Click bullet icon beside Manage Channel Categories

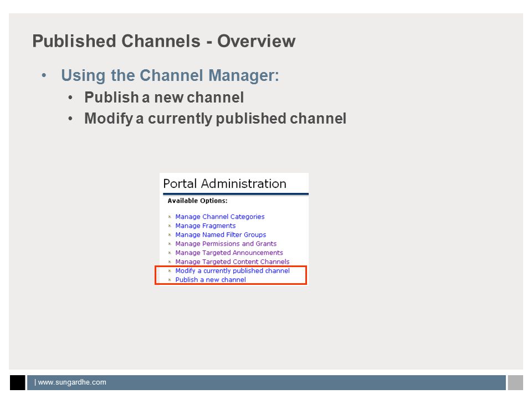[x=170, y=217]
